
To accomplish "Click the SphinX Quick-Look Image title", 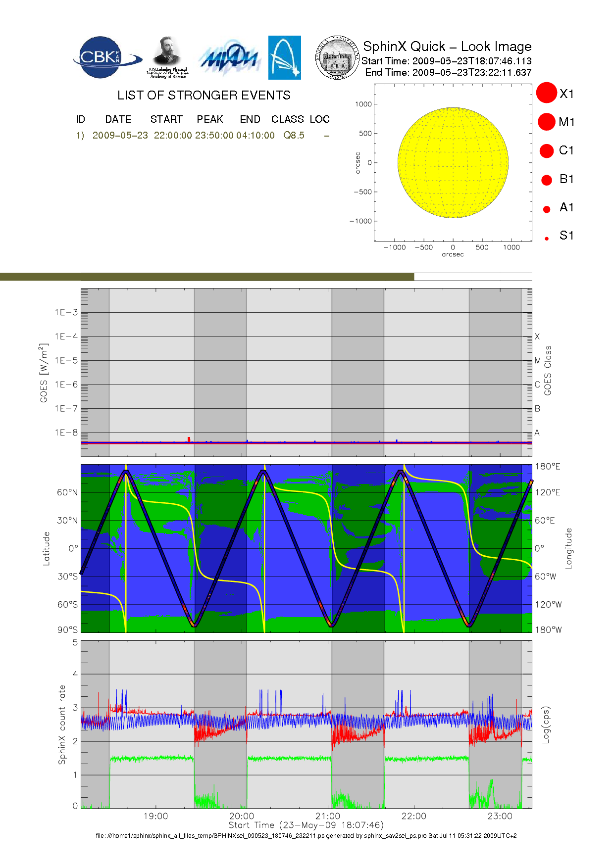I will pos(447,47).
